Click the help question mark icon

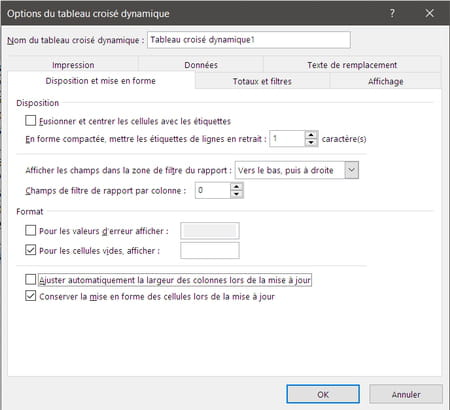392,13
